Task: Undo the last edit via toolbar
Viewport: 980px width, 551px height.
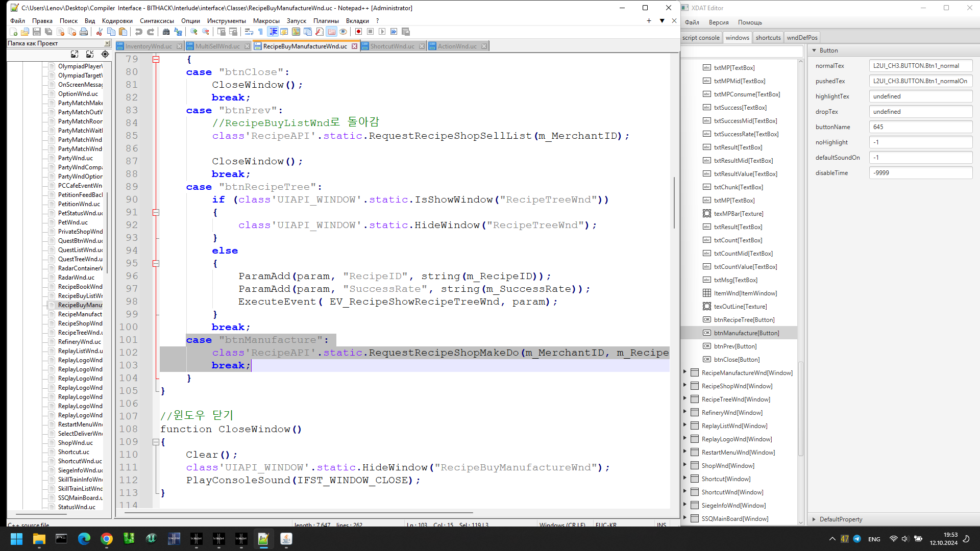Action: click(139, 32)
